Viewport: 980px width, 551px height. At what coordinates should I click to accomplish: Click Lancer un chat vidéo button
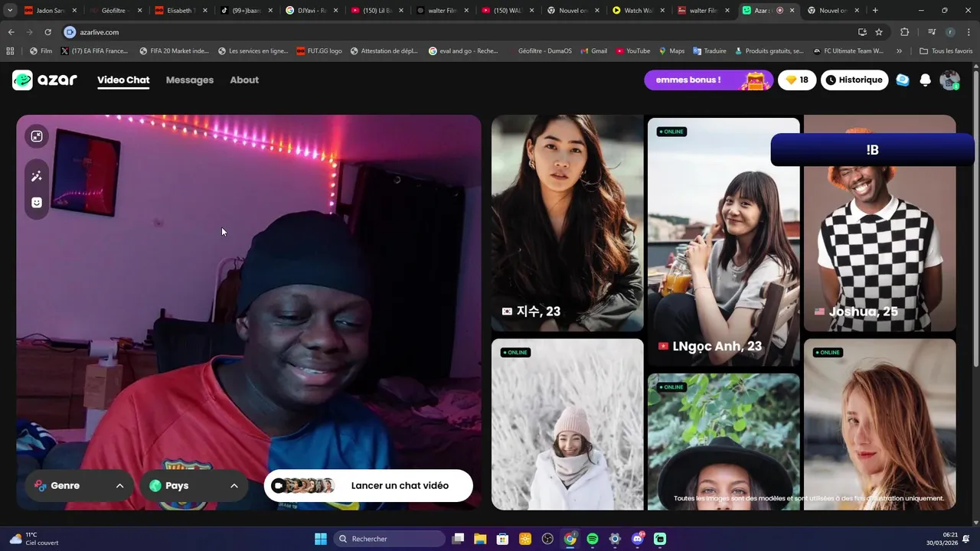pyautogui.click(x=368, y=486)
